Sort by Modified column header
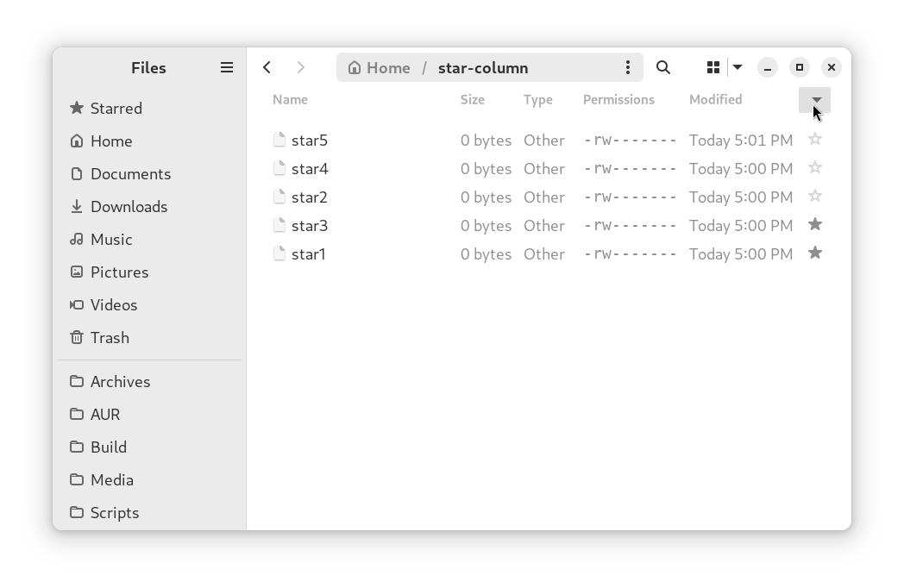 pyautogui.click(x=715, y=100)
